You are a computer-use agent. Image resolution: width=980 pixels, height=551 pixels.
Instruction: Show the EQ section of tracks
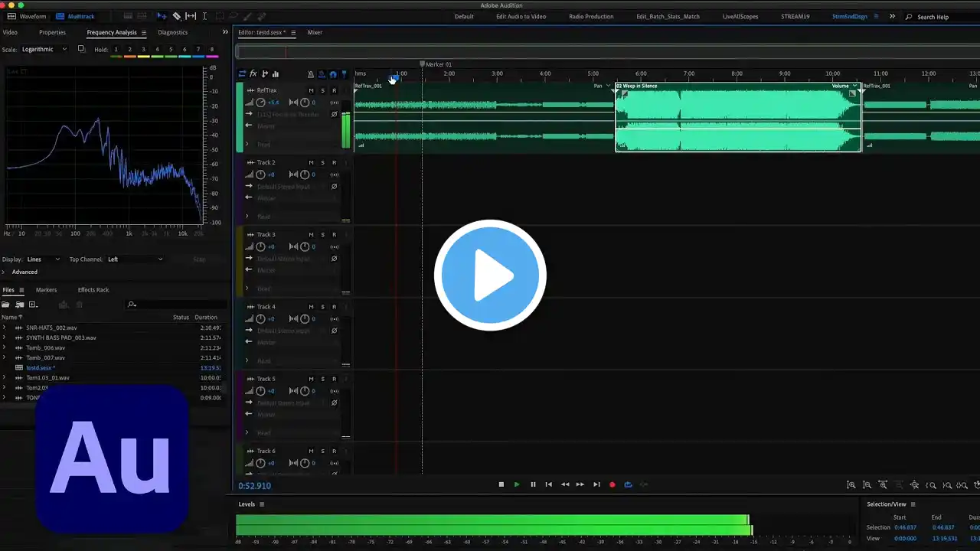(276, 74)
